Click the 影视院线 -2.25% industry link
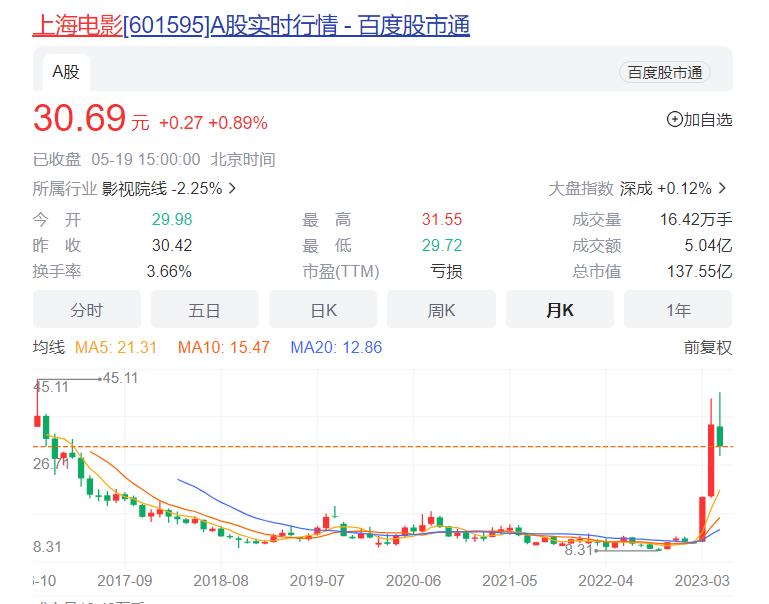 coord(162,188)
